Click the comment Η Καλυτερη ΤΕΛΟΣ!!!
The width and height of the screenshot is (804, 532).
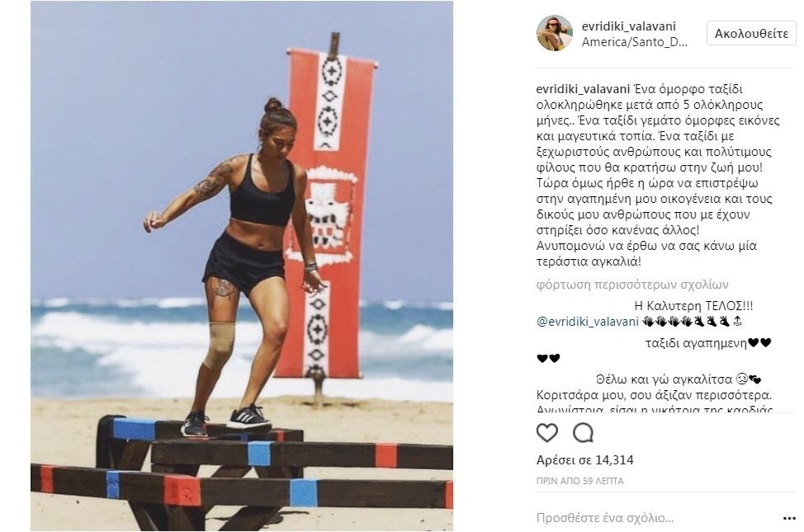pyautogui.click(x=693, y=307)
